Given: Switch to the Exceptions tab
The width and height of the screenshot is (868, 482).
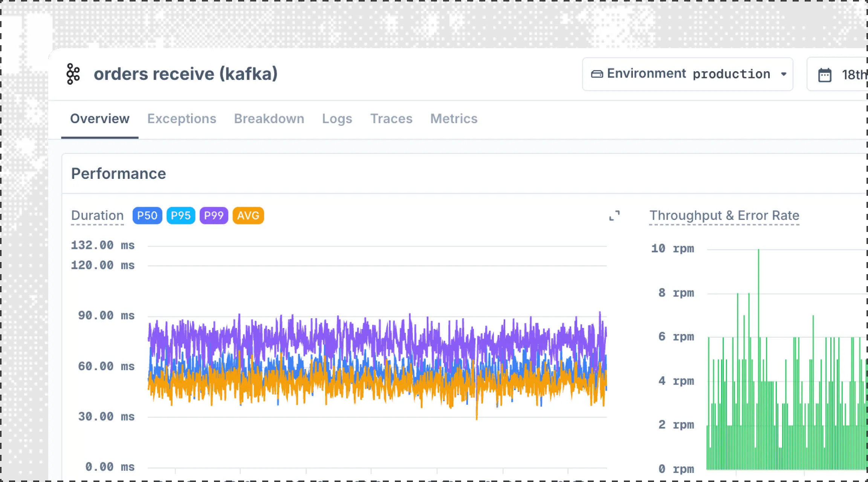Looking at the screenshot, I should pyautogui.click(x=182, y=119).
